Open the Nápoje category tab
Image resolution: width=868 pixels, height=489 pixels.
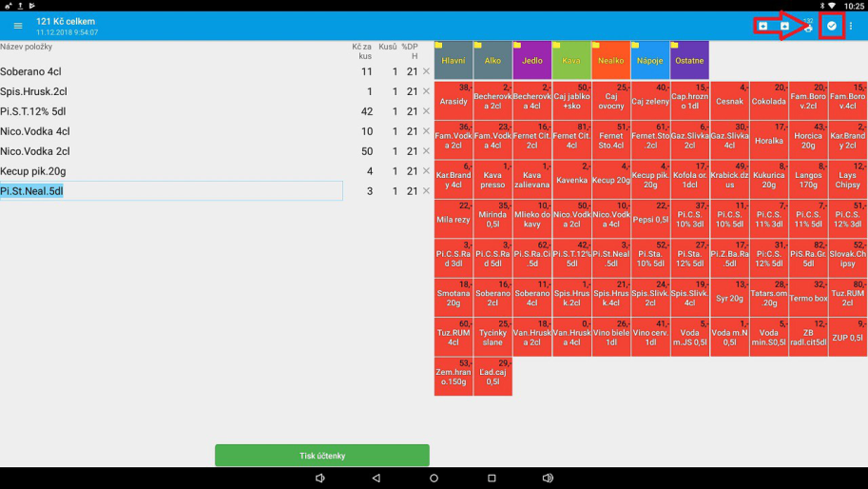(x=650, y=61)
